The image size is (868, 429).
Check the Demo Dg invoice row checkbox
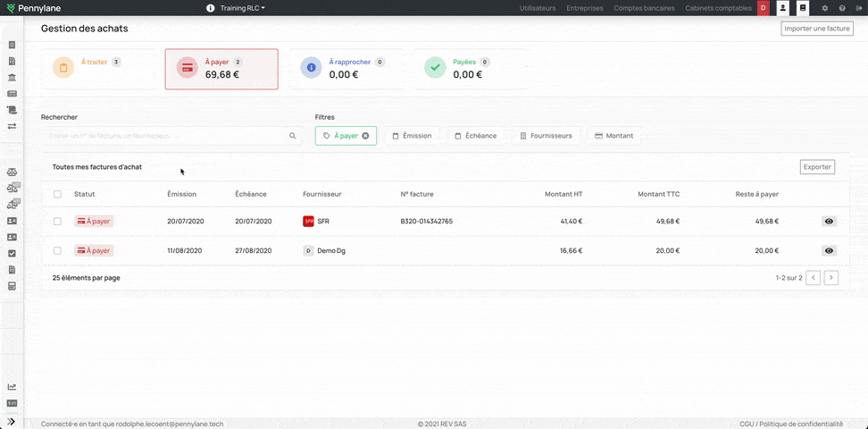(x=58, y=251)
